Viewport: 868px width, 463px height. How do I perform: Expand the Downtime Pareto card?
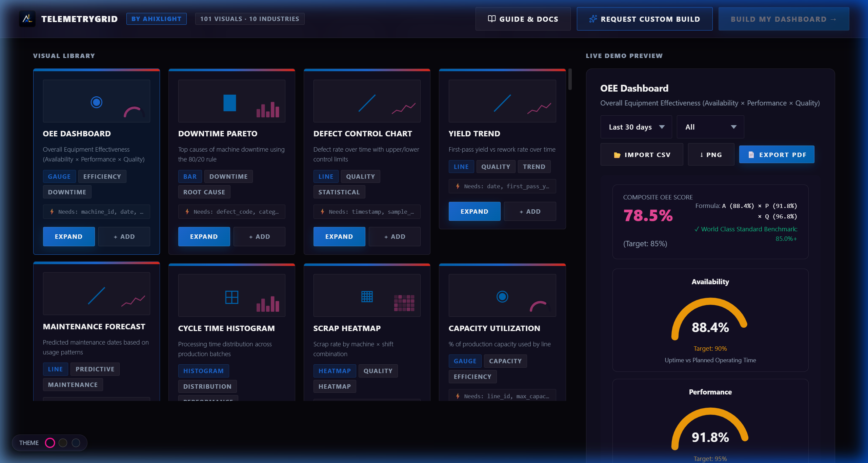pyautogui.click(x=204, y=236)
